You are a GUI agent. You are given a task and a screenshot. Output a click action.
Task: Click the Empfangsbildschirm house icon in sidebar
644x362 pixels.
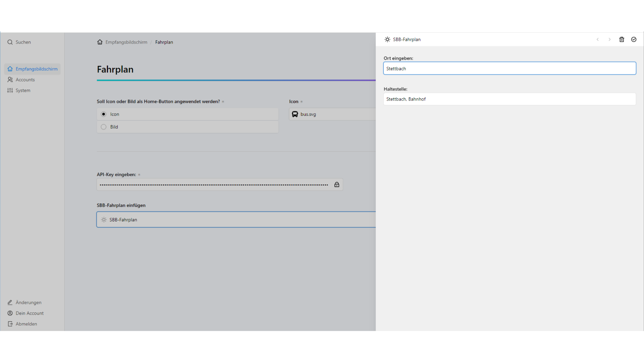coord(10,69)
